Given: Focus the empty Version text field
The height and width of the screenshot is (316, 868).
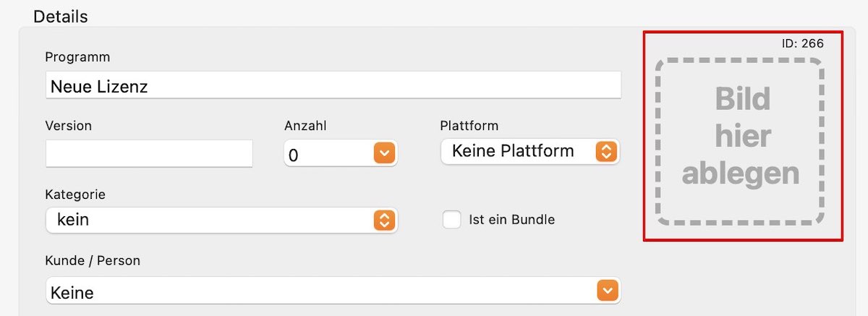Looking at the screenshot, I should pos(149,153).
